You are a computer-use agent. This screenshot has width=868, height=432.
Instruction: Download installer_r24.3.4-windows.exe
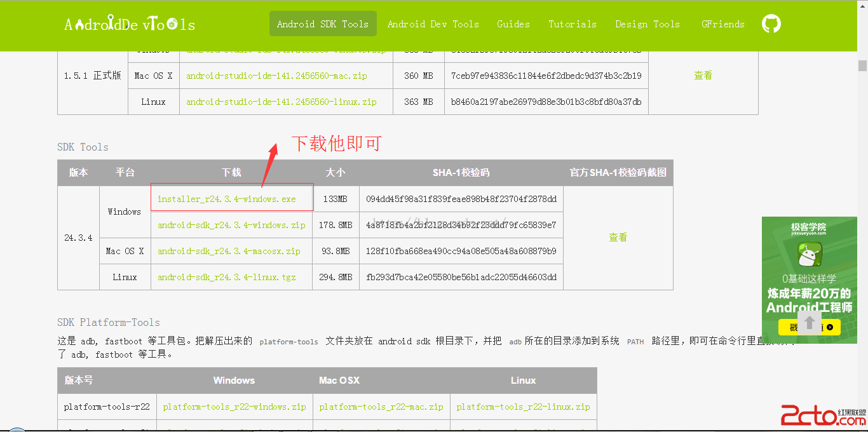tap(227, 199)
